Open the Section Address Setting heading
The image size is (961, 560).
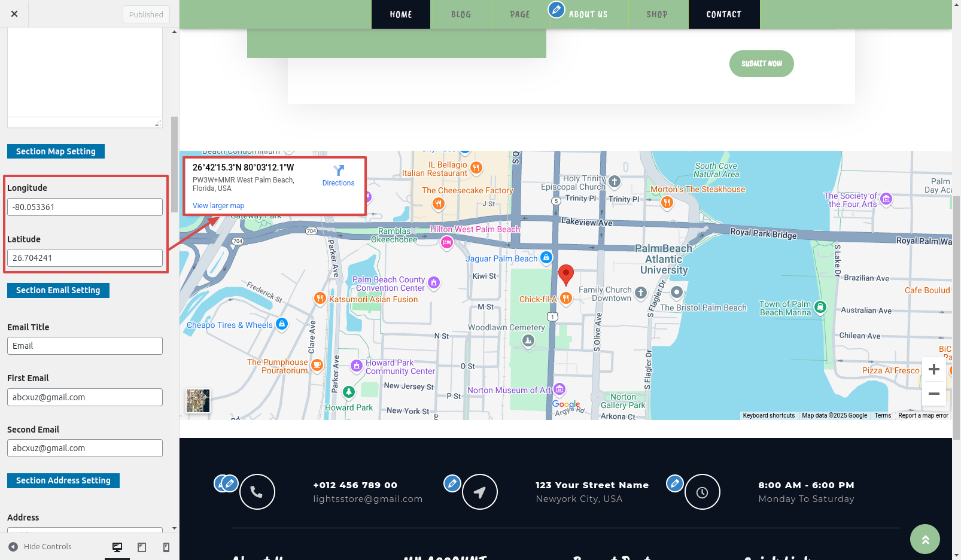(63, 480)
